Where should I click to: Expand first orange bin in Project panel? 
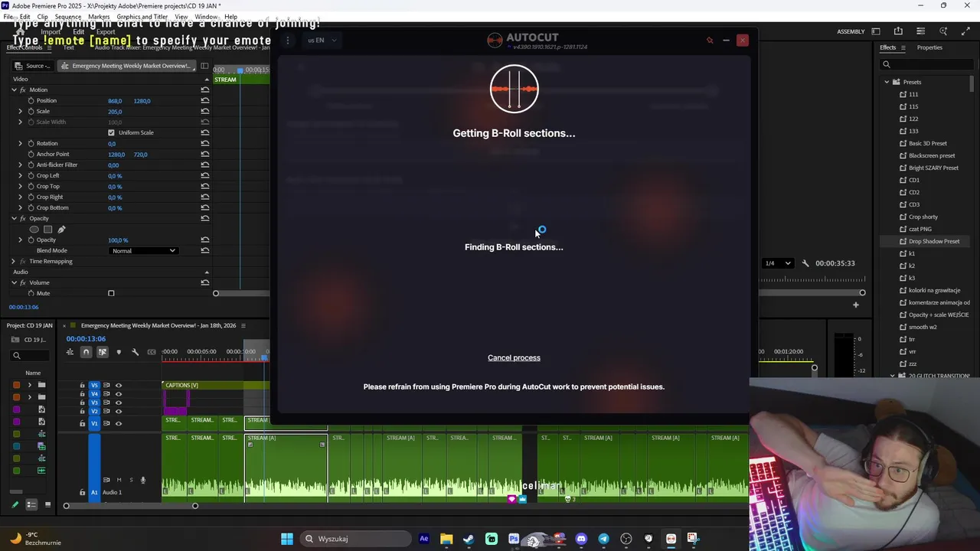pos(30,385)
